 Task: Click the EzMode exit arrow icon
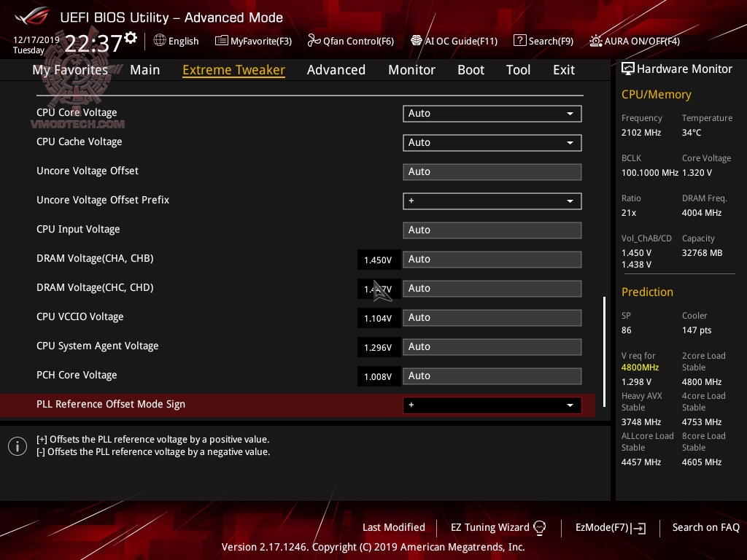tap(638, 528)
